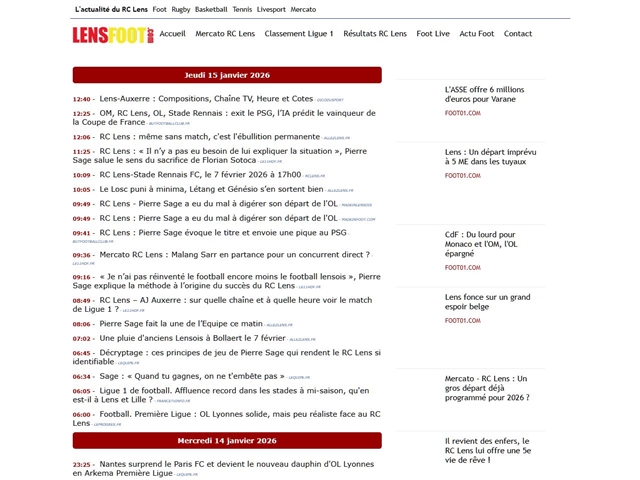This screenshot has width=640, height=480.
Task: Click FOOT01.COM source under départ imprévu article
Action: pyautogui.click(x=463, y=176)
